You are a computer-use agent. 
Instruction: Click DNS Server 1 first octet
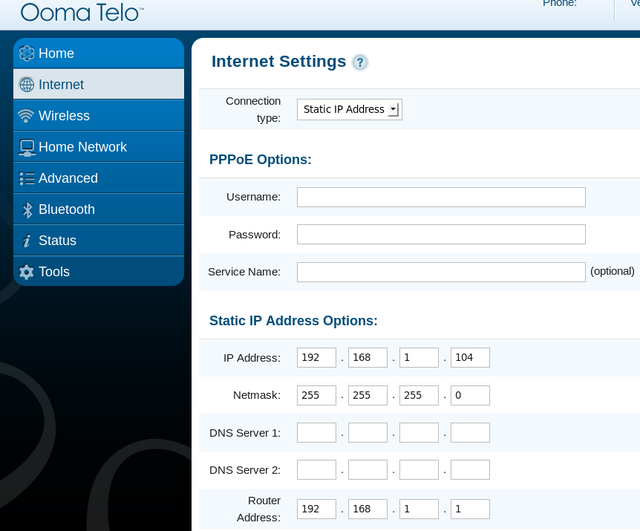pyautogui.click(x=316, y=433)
